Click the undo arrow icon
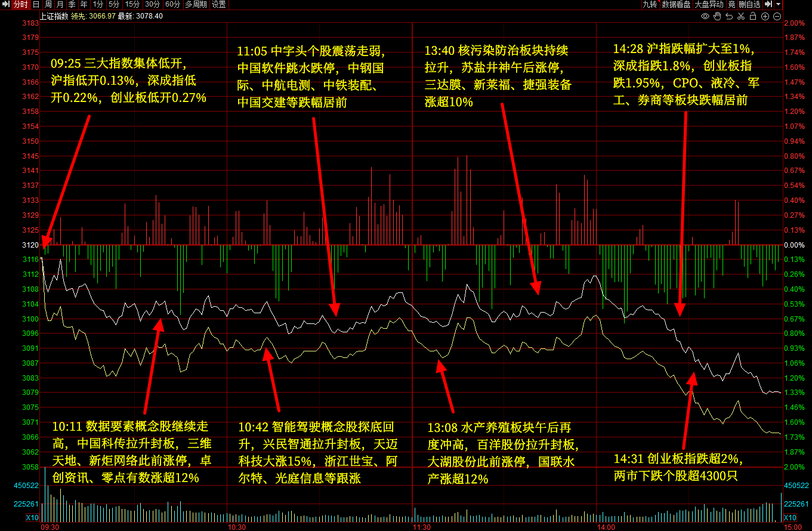 [729, 16]
